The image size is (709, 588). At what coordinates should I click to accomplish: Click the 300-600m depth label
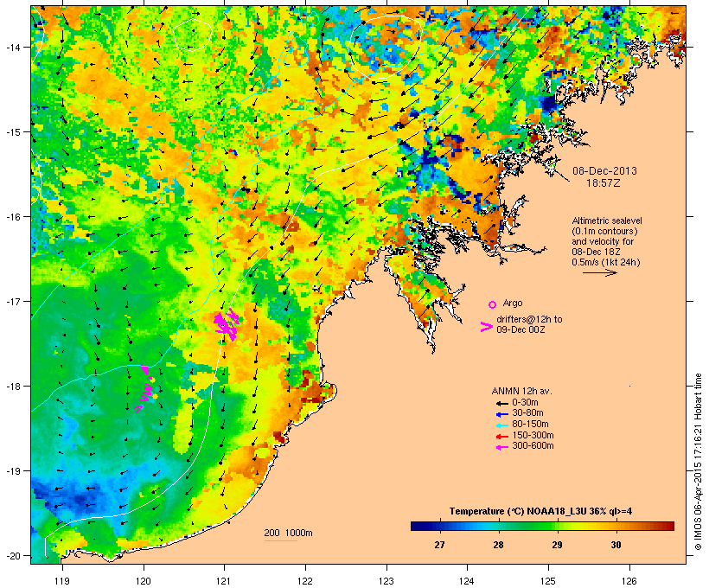[533, 446]
